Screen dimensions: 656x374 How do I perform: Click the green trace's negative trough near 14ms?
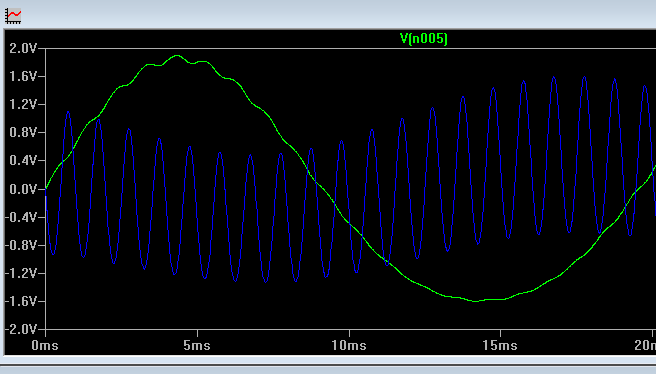coord(476,301)
